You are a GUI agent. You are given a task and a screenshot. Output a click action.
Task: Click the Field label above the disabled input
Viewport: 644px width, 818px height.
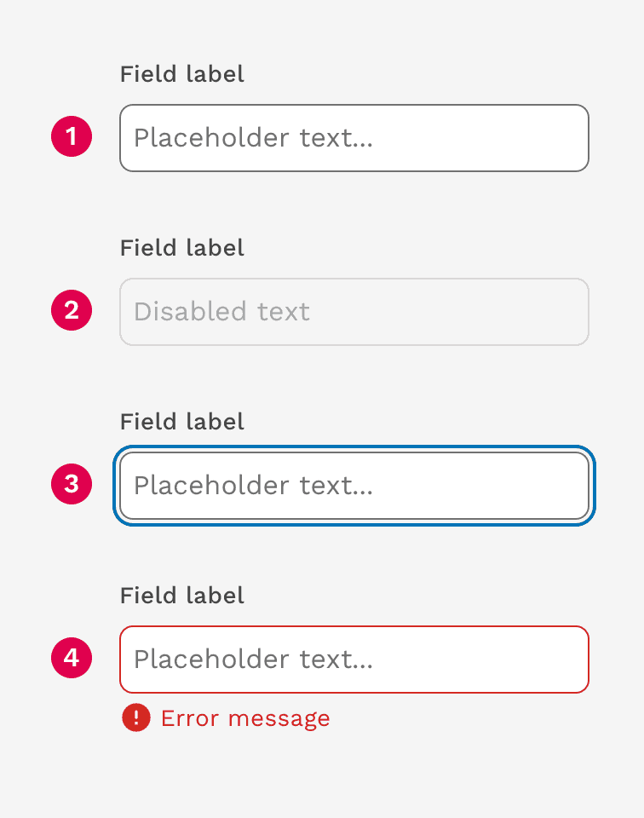pos(181,248)
